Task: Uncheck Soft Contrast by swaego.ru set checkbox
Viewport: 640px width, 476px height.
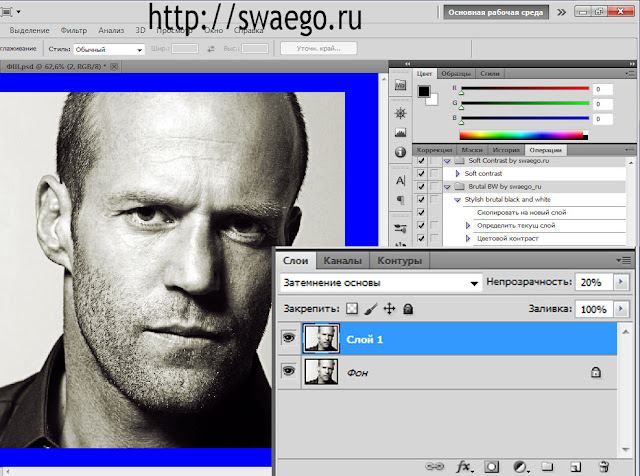Action: 421,161
